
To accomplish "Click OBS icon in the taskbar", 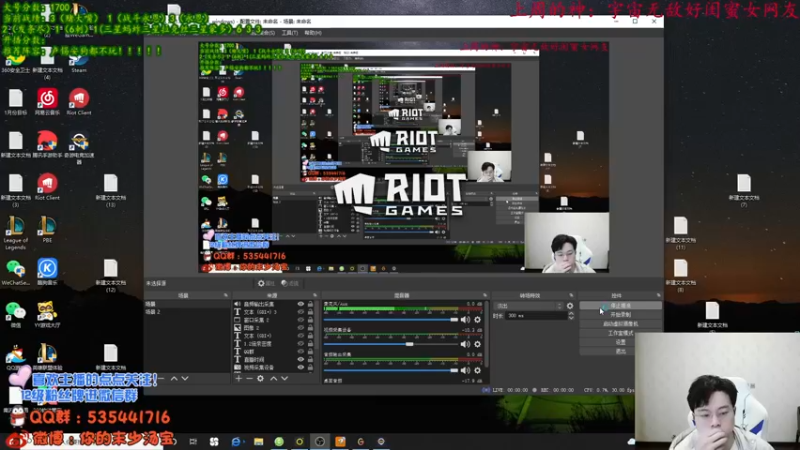I will pos(320,441).
